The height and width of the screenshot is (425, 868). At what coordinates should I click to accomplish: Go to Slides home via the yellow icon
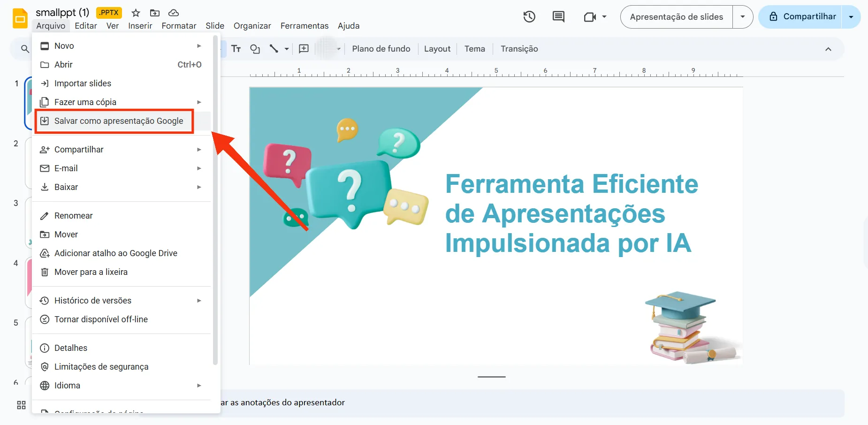20,19
